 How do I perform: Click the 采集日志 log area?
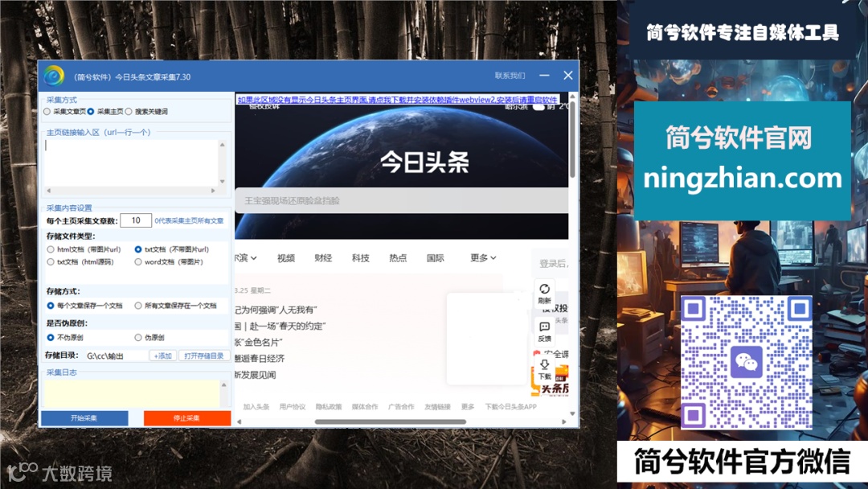(132, 393)
